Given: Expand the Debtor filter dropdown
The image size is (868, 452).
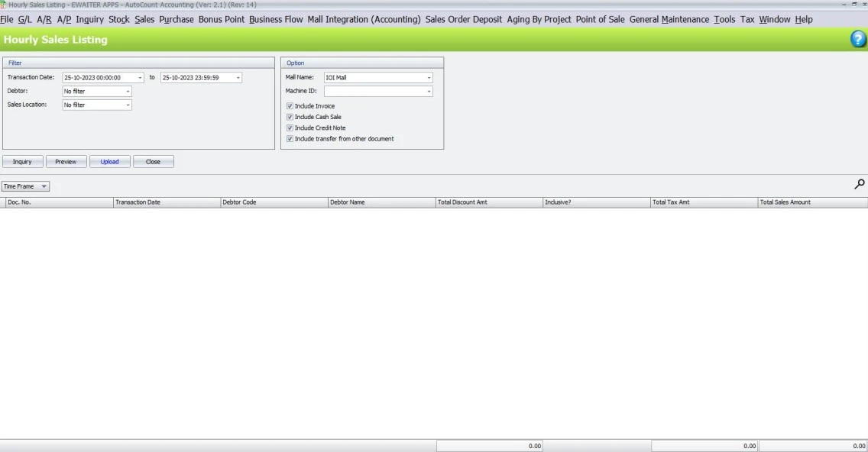Looking at the screenshot, I should [128, 92].
